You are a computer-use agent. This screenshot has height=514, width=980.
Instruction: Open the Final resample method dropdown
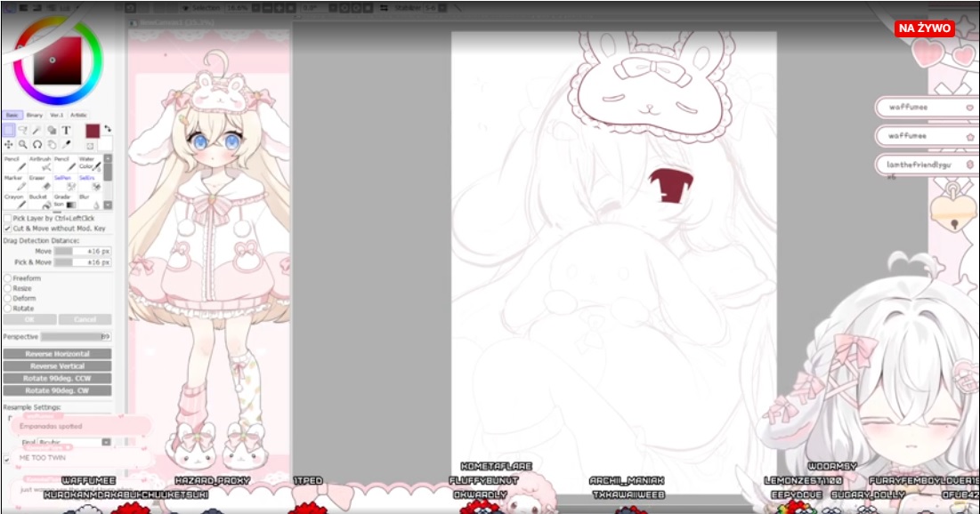click(106, 442)
